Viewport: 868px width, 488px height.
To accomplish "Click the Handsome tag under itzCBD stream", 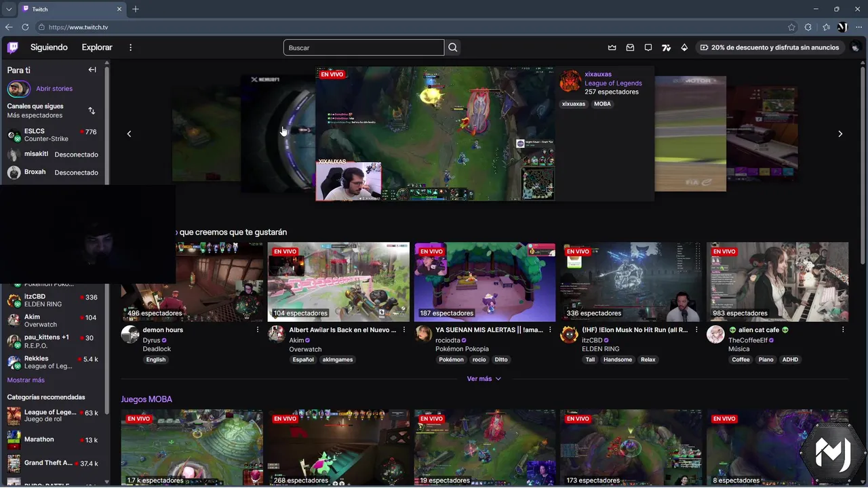I will [617, 360].
